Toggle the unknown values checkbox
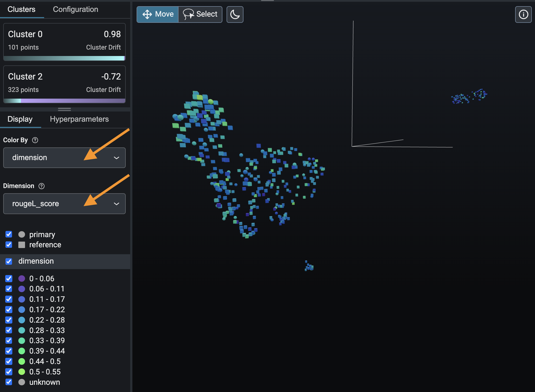The image size is (535, 392). (x=9, y=382)
